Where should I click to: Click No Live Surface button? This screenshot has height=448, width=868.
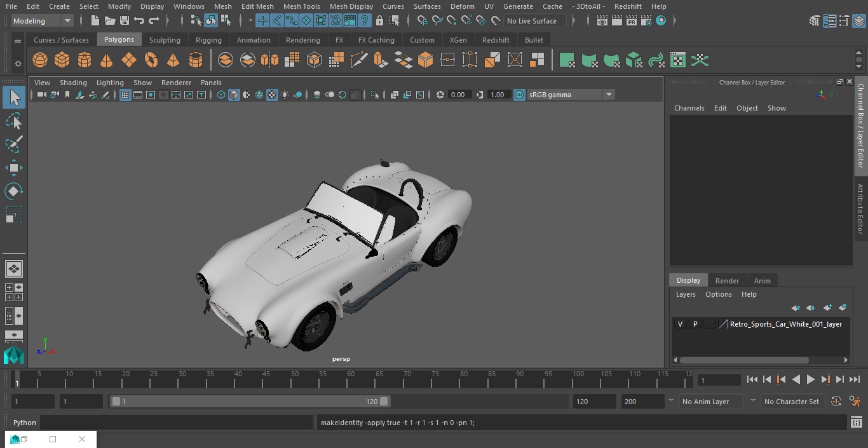click(x=532, y=21)
